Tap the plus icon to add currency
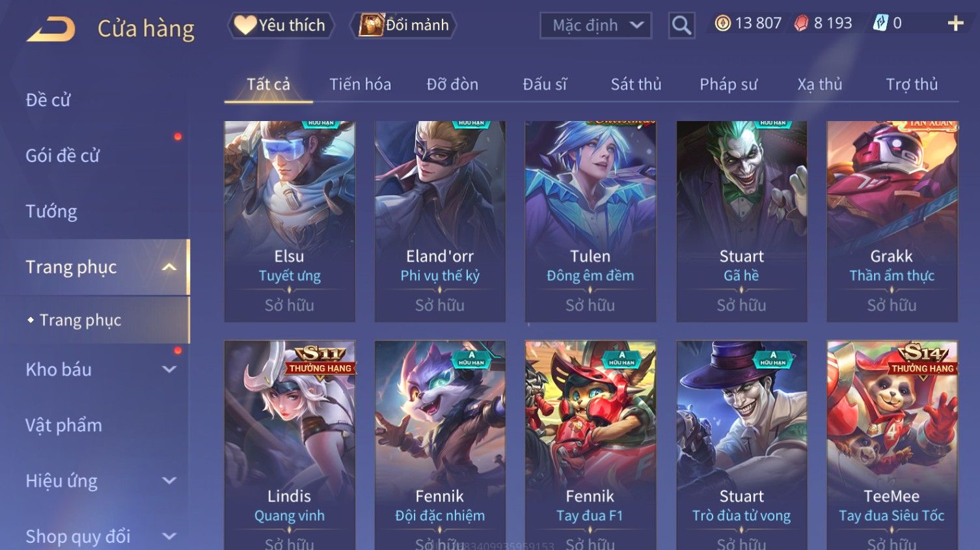Viewport: 980px width, 550px height. 955,23
